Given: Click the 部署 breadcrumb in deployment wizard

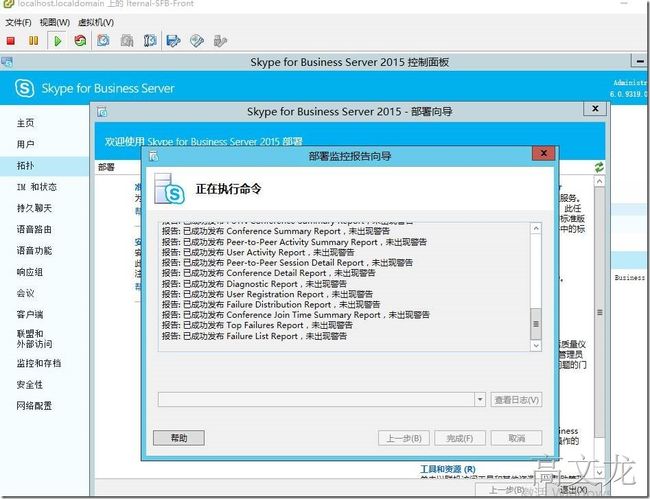Looking at the screenshot, I should point(106,167).
